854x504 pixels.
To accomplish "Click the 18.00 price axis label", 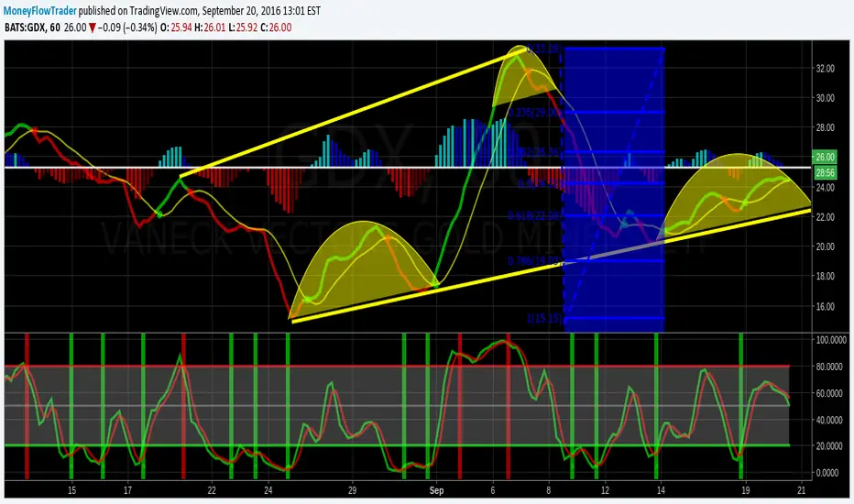I will tap(825, 276).
